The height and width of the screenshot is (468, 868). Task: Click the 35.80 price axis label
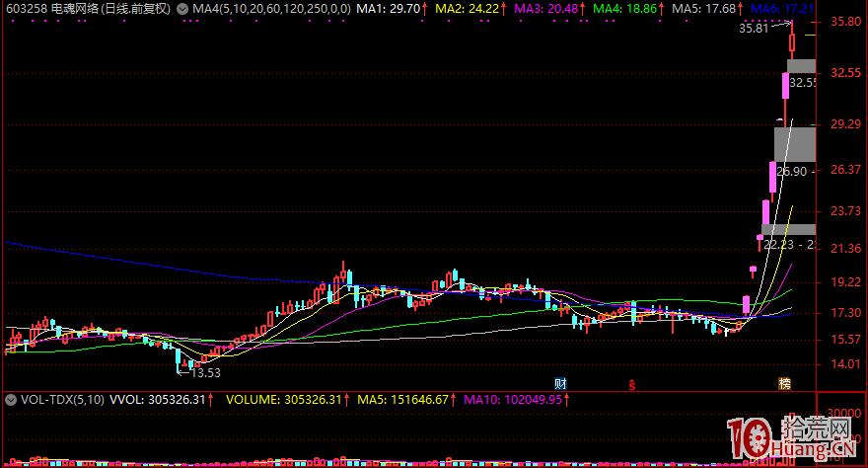[x=846, y=22]
